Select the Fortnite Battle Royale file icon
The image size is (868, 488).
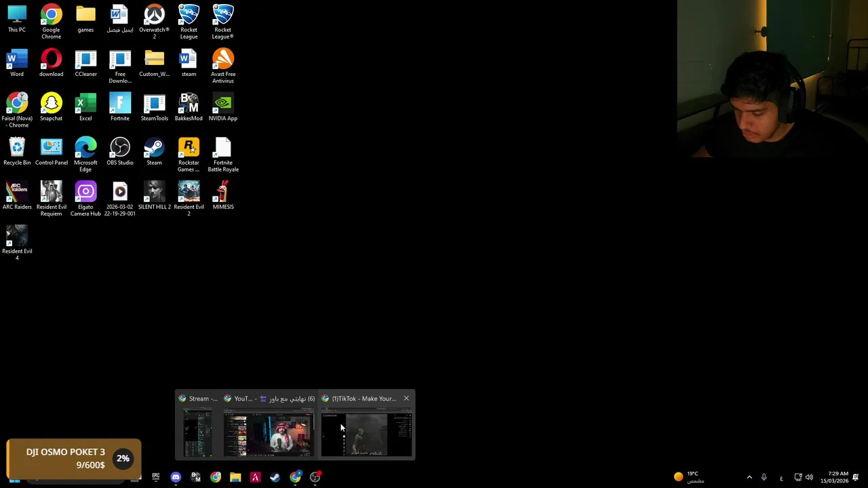(x=223, y=155)
